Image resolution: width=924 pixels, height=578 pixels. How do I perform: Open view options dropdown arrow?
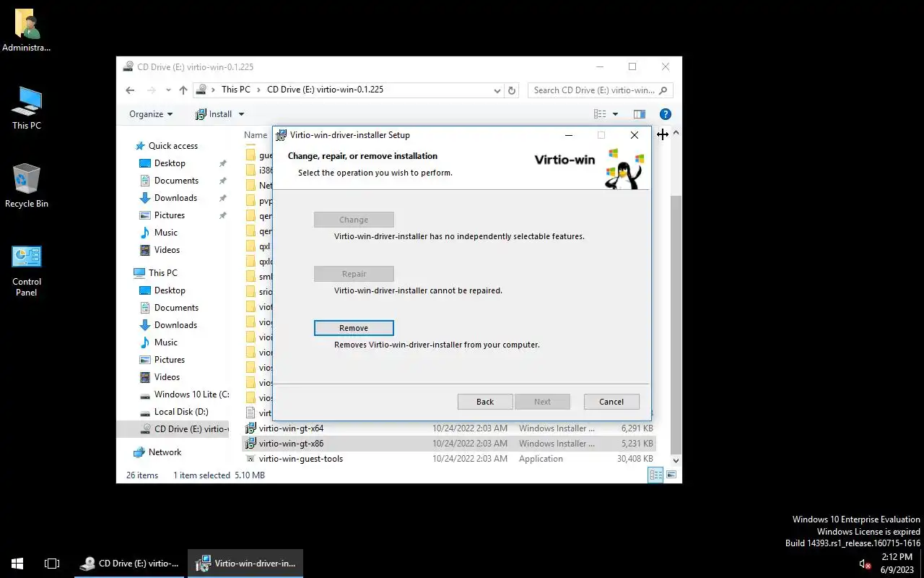(615, 114)
